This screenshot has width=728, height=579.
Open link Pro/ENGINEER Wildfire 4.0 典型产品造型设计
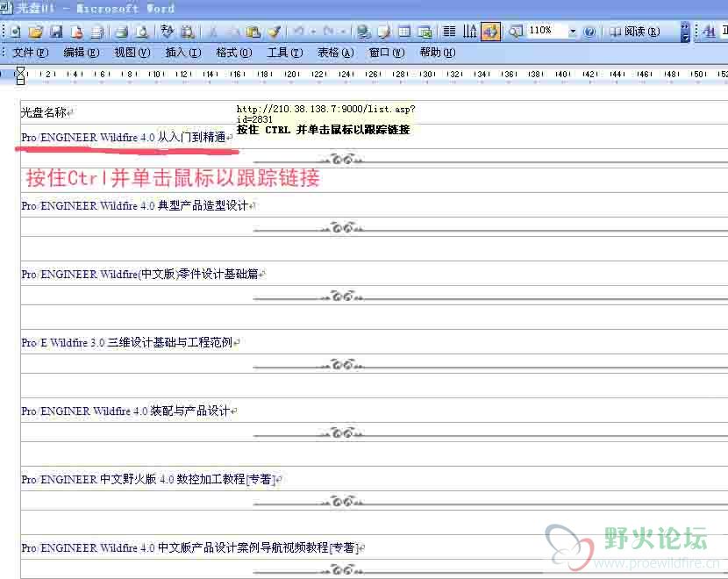tap(135, 205)
